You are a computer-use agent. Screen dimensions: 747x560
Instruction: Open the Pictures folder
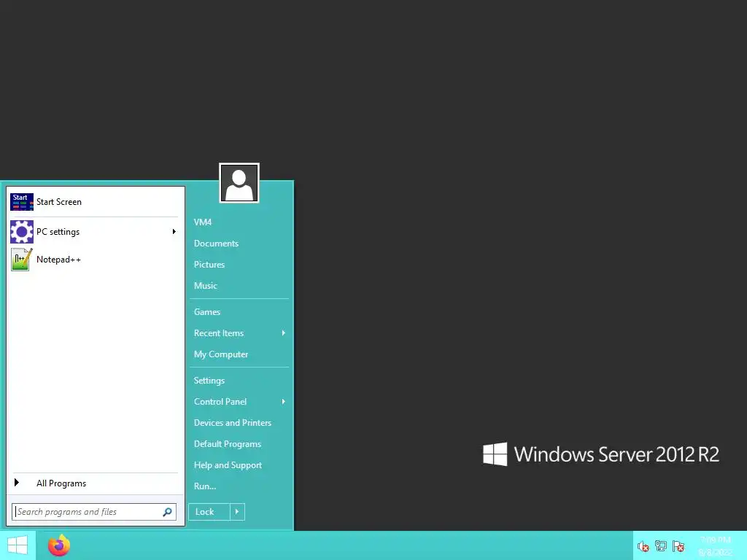point(209,265)
